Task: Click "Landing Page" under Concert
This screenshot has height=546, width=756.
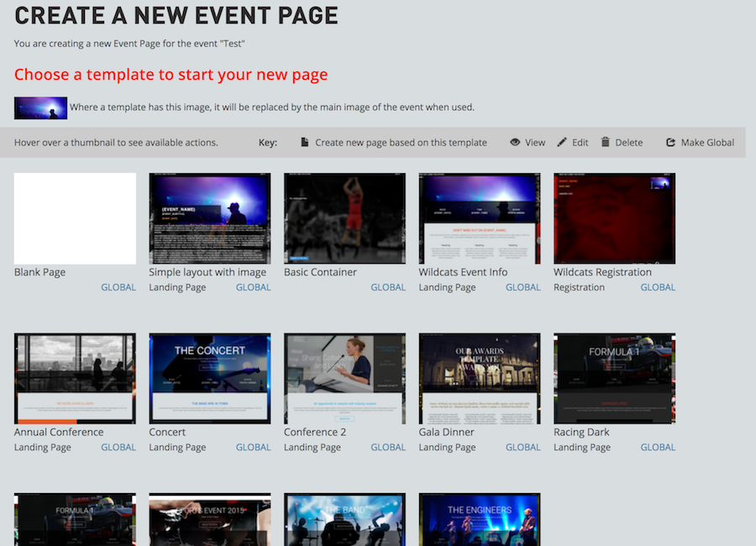Action: (177, 448)
